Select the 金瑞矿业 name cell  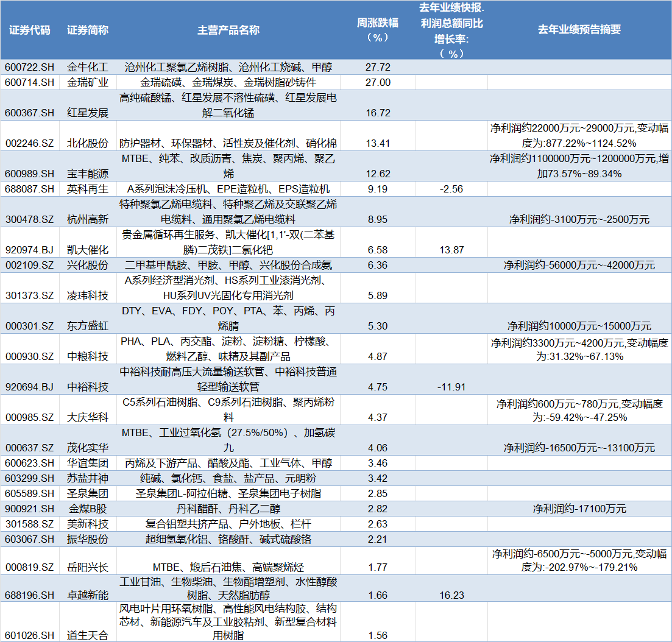tap(87, 82)
